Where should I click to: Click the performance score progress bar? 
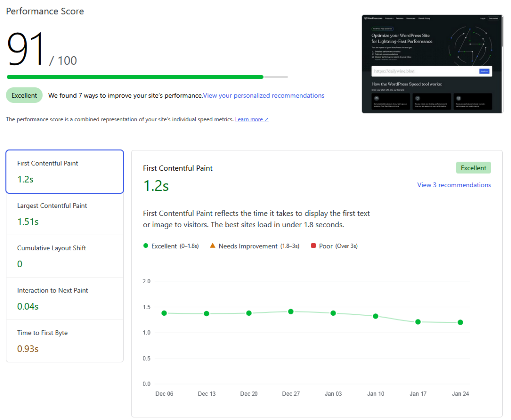tap(147, 77)
